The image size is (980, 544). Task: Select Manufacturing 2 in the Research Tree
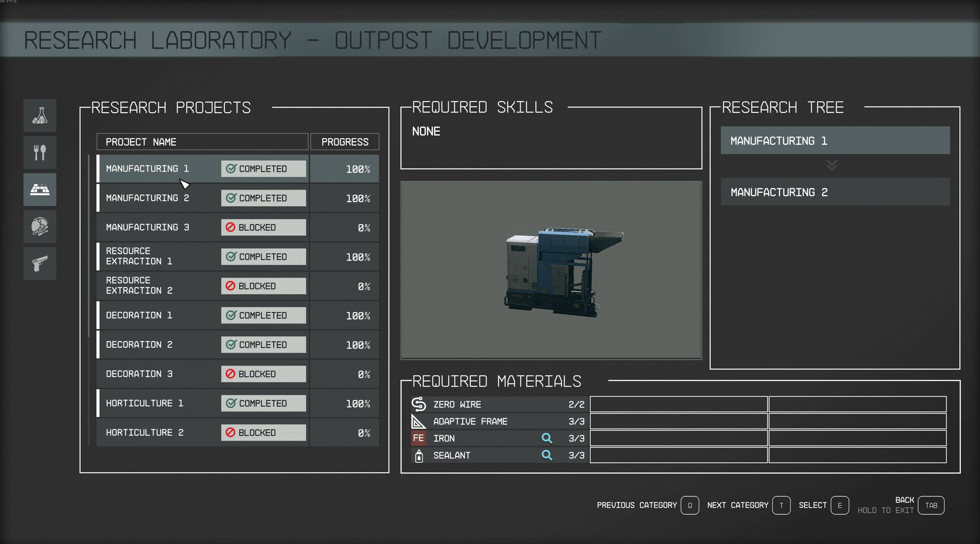coord(835,192)
